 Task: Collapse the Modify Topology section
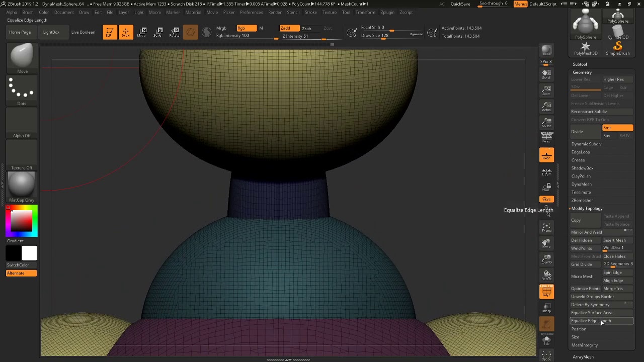click(x=587, y=208)
